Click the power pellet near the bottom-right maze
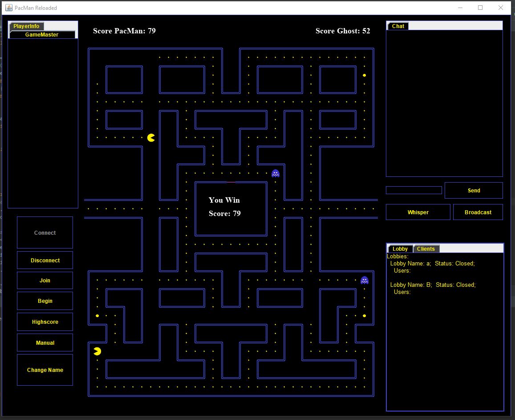 pos(364,315)
